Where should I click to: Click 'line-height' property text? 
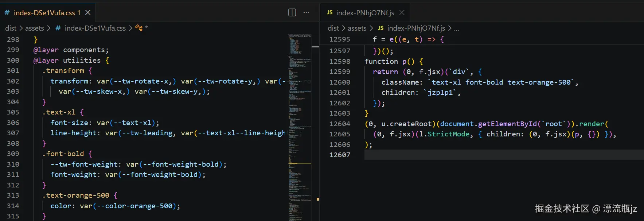pos(74,133)
